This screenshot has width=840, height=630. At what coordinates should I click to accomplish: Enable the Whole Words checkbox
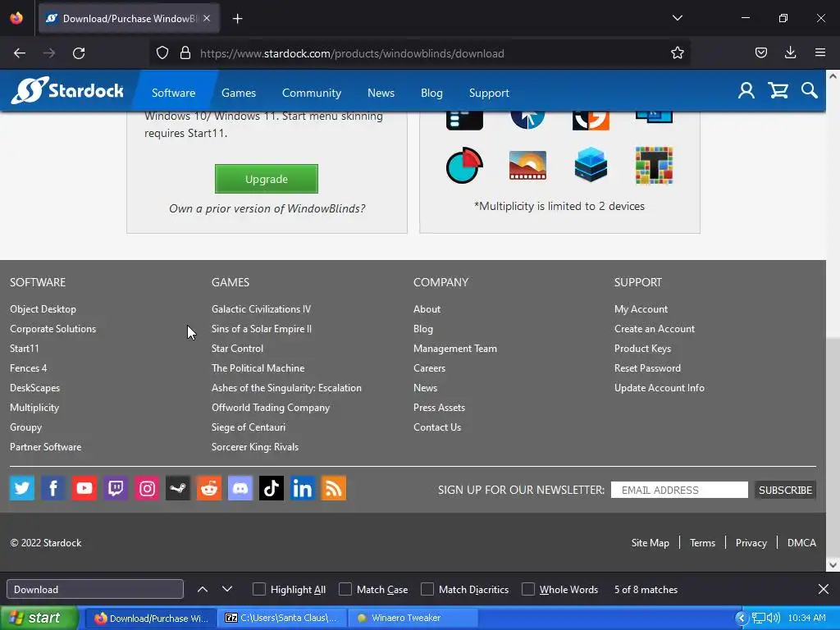pos(528,589)
